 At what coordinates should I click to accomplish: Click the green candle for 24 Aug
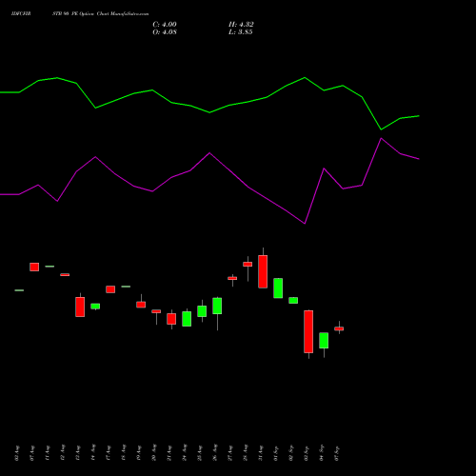click(x=187, y=319)
